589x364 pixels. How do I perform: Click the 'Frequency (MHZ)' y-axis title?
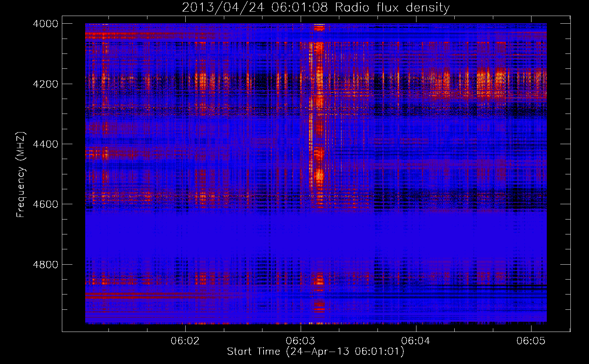[x=21, y=174]
